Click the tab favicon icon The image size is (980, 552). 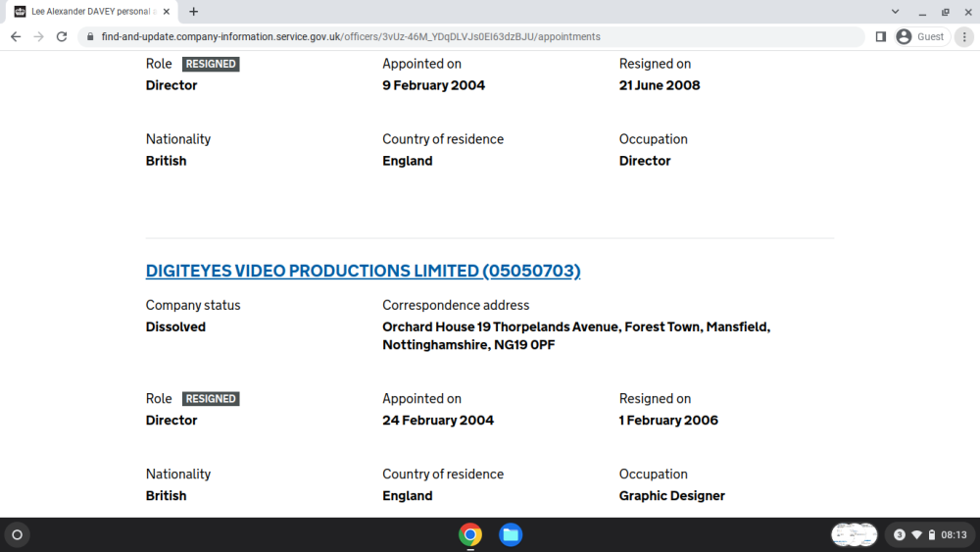[x=20, y=11]
